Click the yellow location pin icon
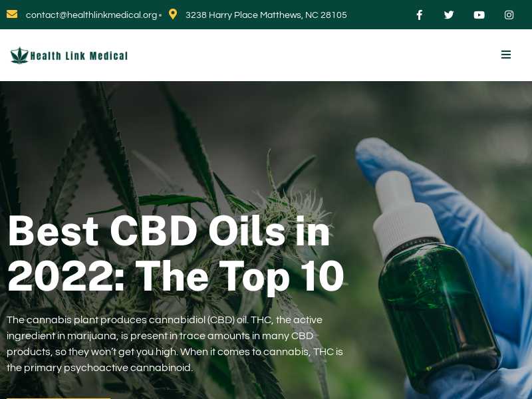 click(173, 14)
